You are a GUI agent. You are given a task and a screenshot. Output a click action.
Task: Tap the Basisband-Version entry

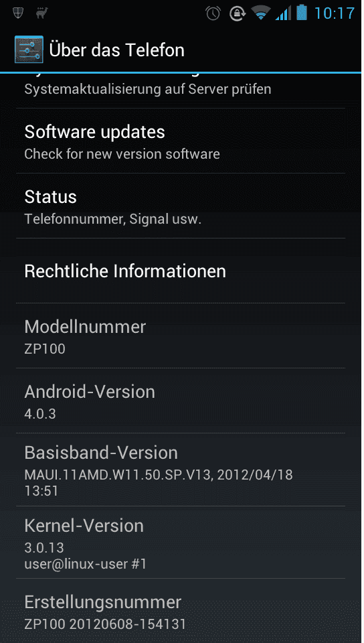point(181,470)
